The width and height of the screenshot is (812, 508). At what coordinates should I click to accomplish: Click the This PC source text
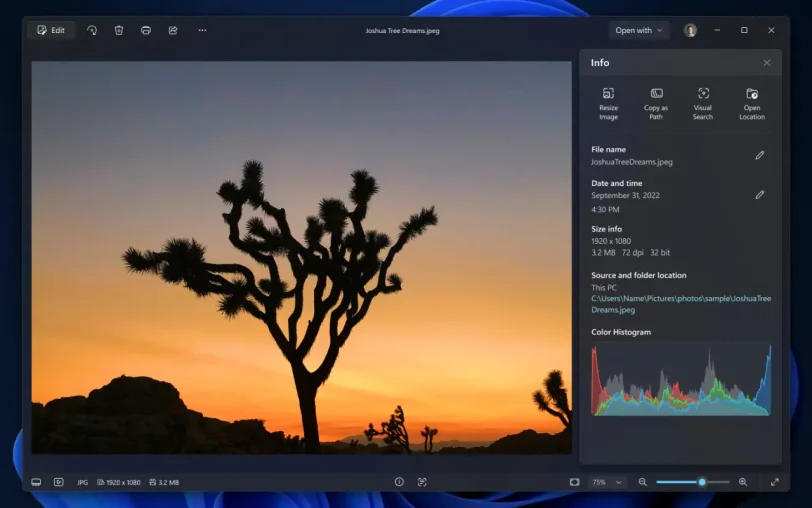coord(603,287)
